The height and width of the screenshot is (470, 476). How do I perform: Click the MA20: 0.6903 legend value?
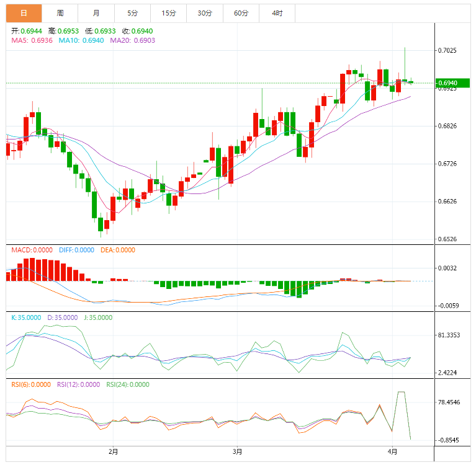point(132,40)
